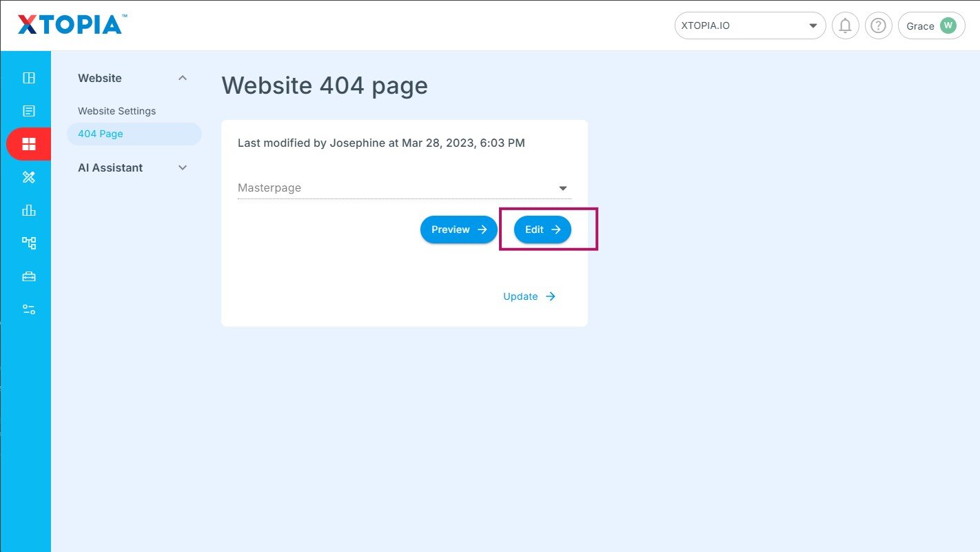Open the Grace user profile menu
Viewport: 980px width, 552px height.
[x=931, y=26]
